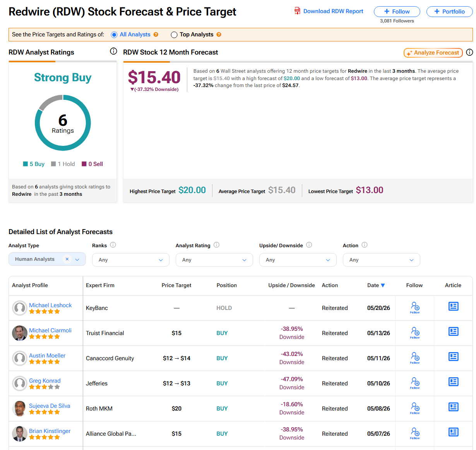This screenshot has height=450, width=476.
Task: Click the 3,081 Followers count
Action: click(397, 21)
